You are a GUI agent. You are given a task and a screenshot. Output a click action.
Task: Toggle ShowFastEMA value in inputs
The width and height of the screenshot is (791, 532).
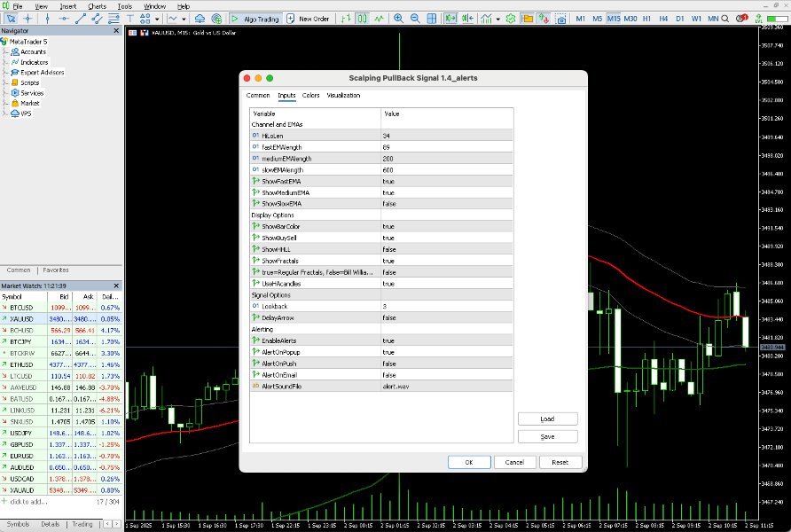(x=447, y=181)
